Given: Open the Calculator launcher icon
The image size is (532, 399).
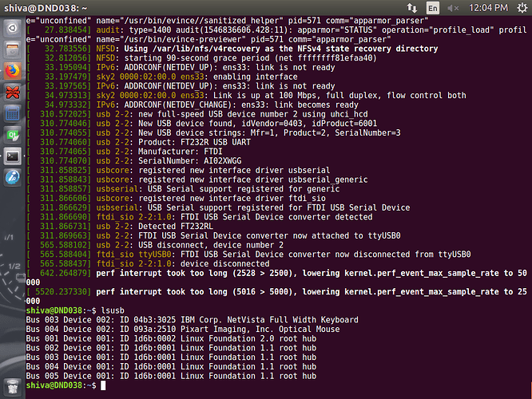Looking at the screenshot, I should (13, 113).
